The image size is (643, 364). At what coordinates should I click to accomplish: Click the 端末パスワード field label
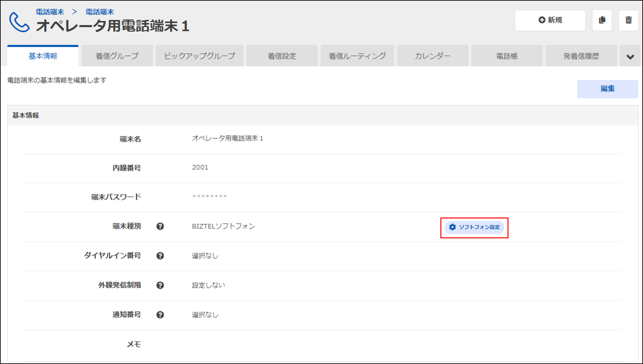pyautogui.click(x=116, y=197)
